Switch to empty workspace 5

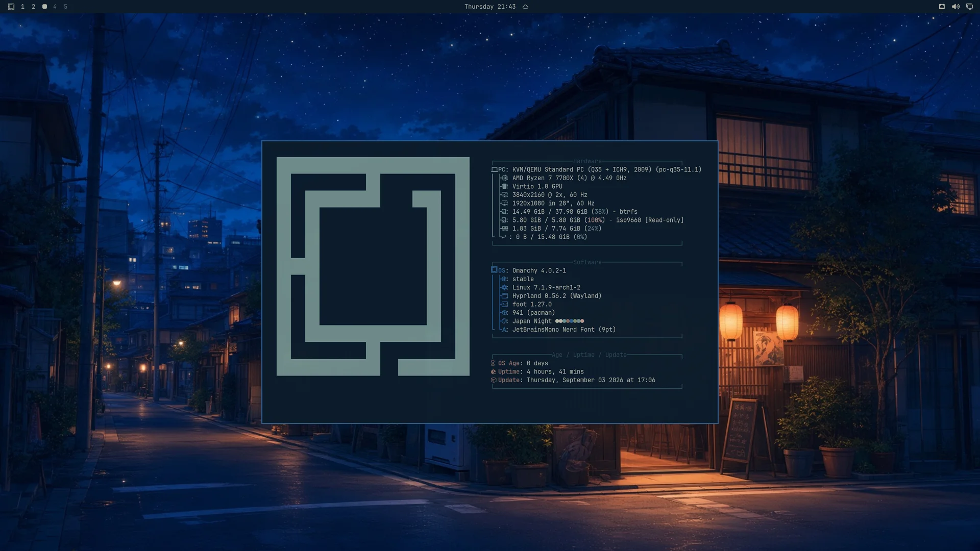65,7
